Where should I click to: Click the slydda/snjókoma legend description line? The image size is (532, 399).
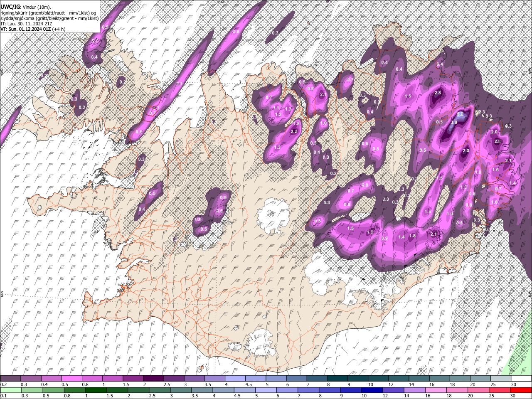(x=49, y=18)
